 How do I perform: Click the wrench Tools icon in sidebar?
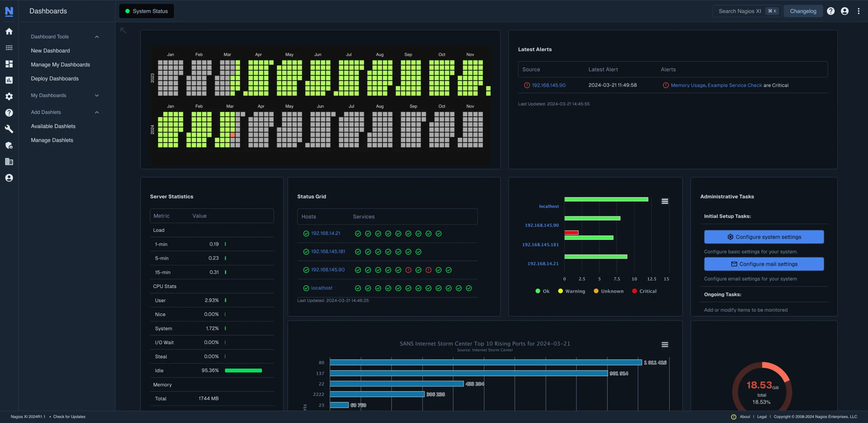[9, 129]
